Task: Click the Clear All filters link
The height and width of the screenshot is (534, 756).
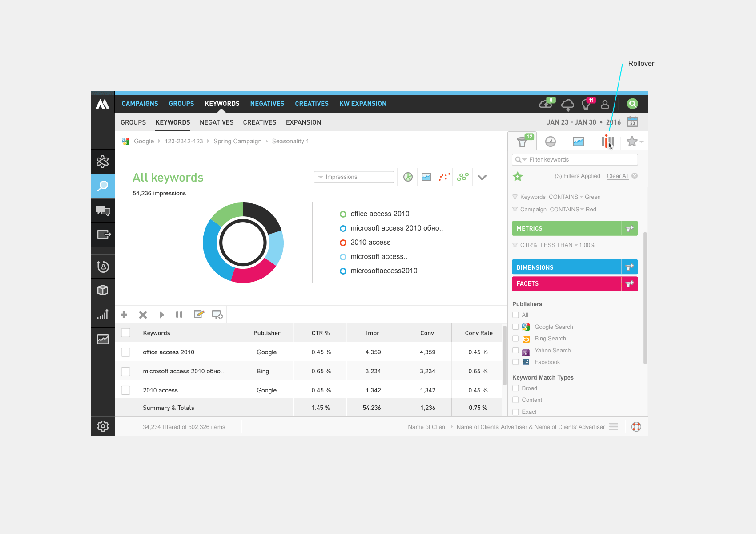Action: point(617,176)
